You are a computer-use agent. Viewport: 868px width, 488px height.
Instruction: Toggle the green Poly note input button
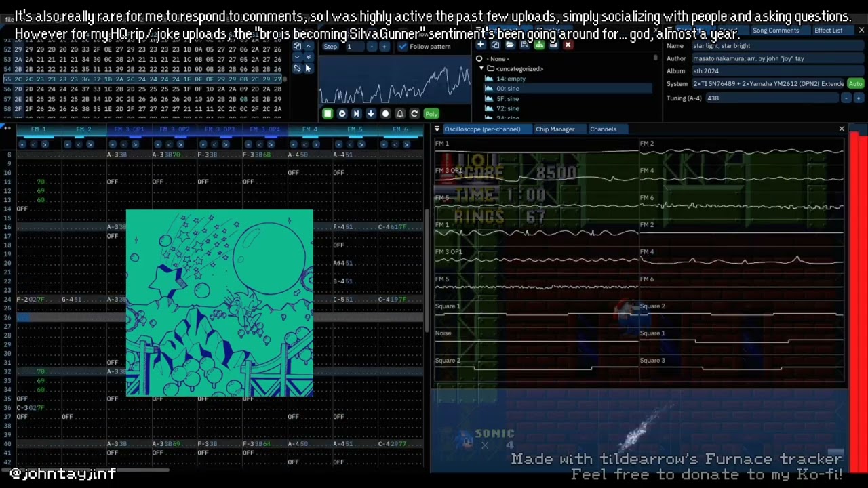click(431, 114)
